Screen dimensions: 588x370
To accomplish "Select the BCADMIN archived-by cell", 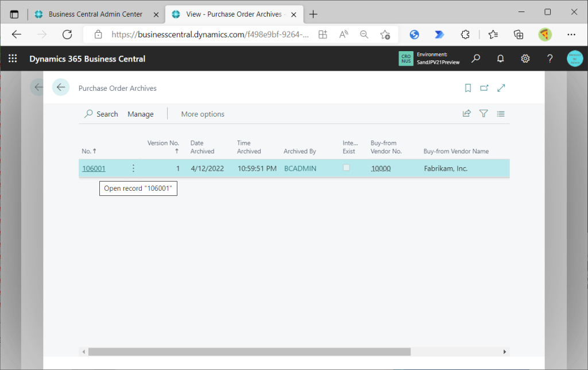I will (300, 168).
